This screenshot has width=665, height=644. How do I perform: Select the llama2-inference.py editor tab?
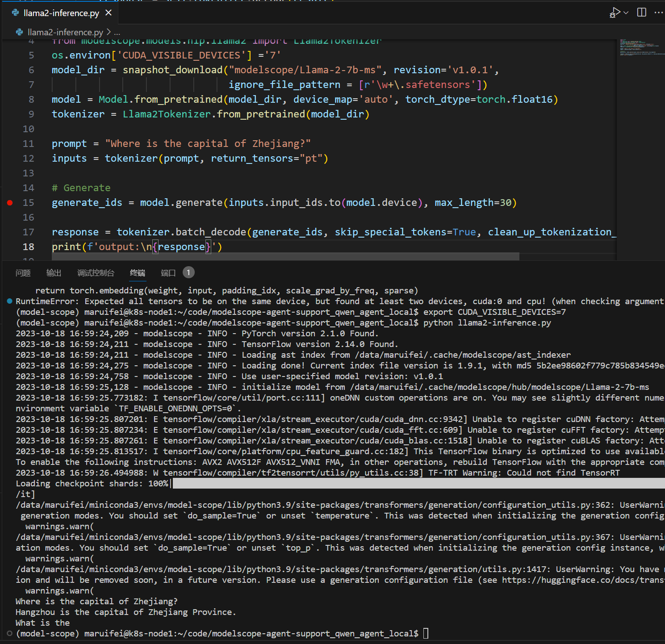coord(62,13)
